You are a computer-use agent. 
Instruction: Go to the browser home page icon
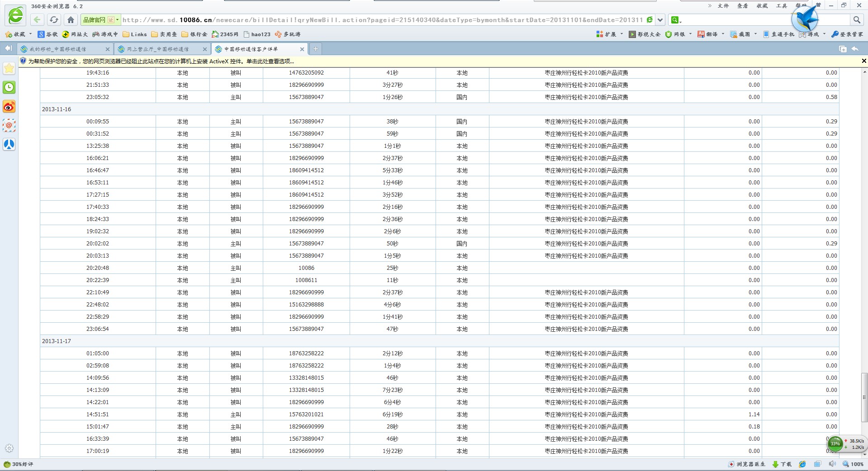(71, 20)
